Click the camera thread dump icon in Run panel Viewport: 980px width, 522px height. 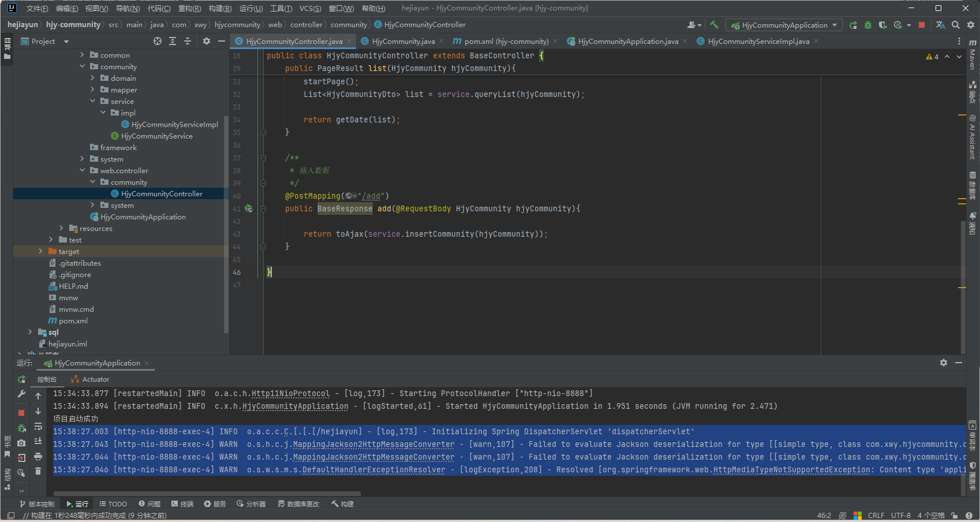coord(21,443)
